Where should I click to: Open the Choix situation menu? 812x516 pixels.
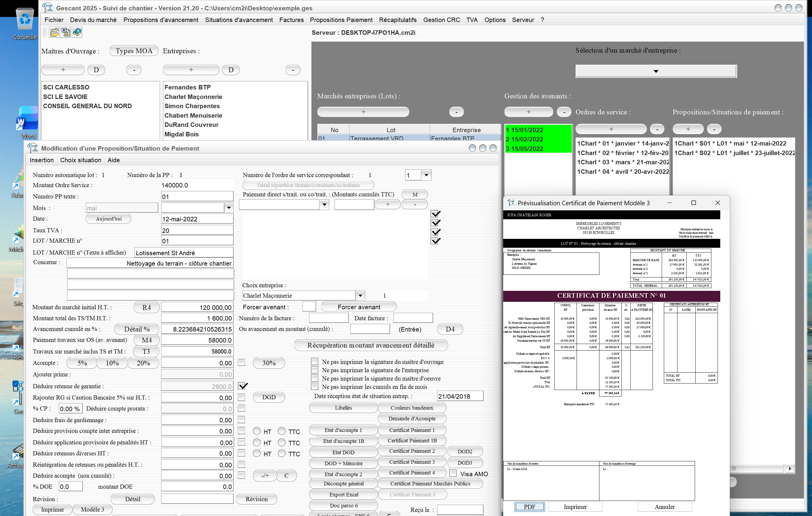point(80,160)
